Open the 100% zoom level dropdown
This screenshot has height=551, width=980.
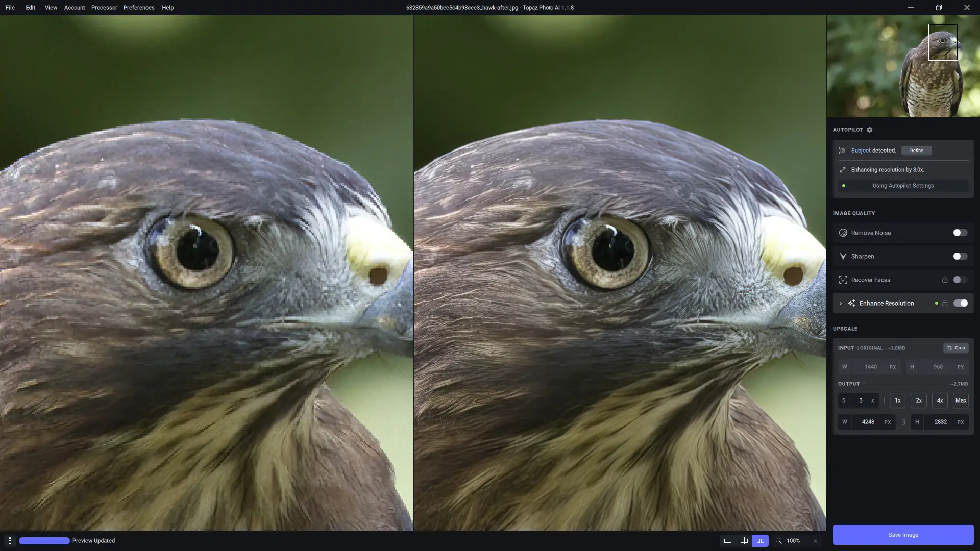[x=793, y=541]
